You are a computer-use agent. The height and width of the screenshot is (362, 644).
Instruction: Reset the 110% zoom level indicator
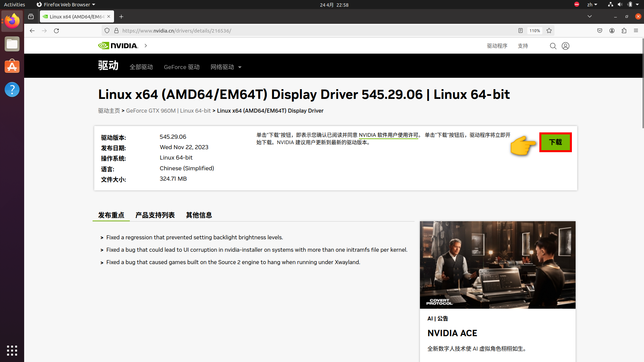(535, 31)
